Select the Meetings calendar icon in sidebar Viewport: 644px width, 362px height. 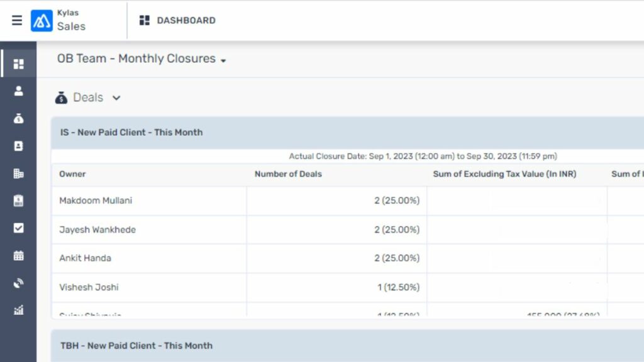coord(19,255)
